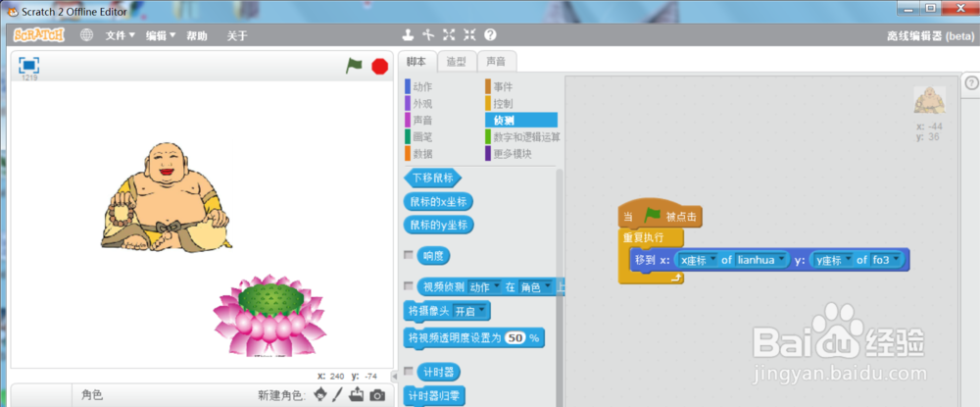Screen dimensions: 980x407
Task: Select the 数字和逻辑运算 block category
Action: click(523, 137)
